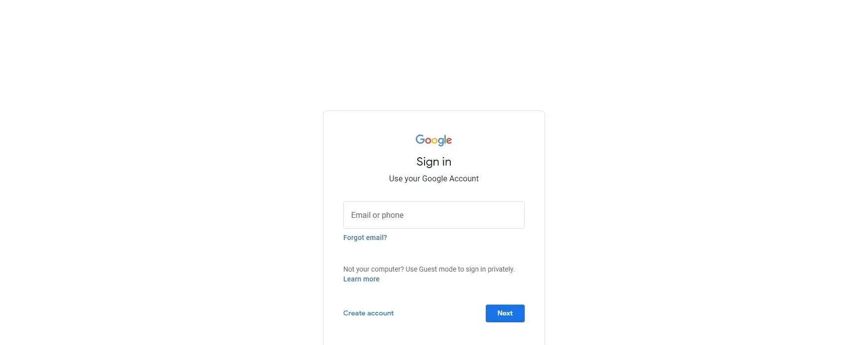Open the Create account option
The image size is (868, 345).
(x=368, y=313)
